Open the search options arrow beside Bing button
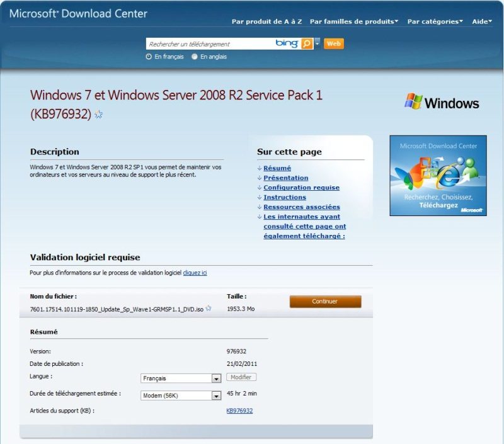504x444 pixels. point(318,43)
